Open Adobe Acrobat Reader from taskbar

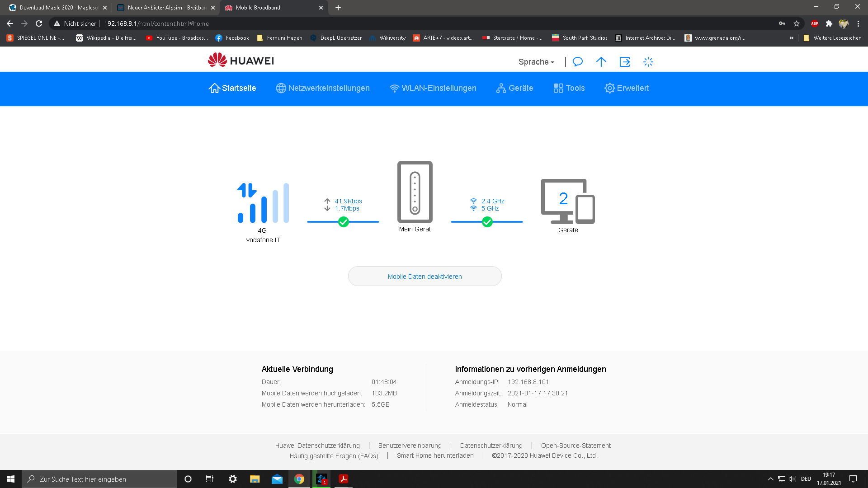(344, 479)
